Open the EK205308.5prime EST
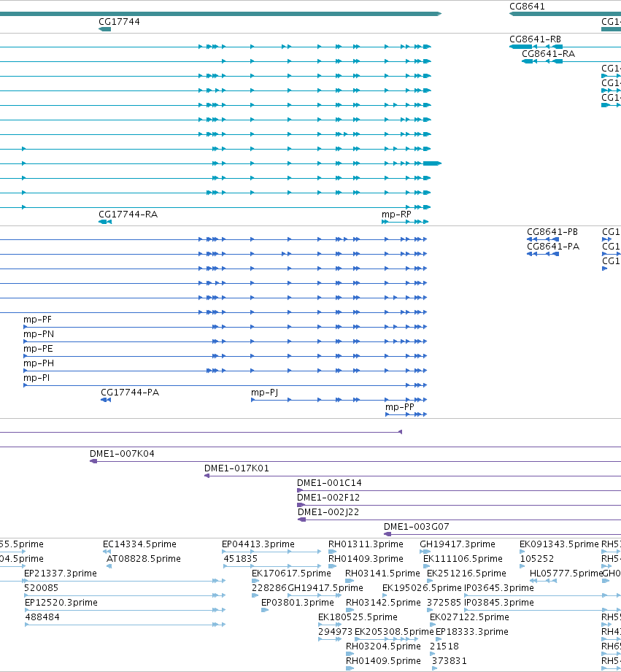Image resolution: width=621 pixels, height=672 pixels. (394, 632)
